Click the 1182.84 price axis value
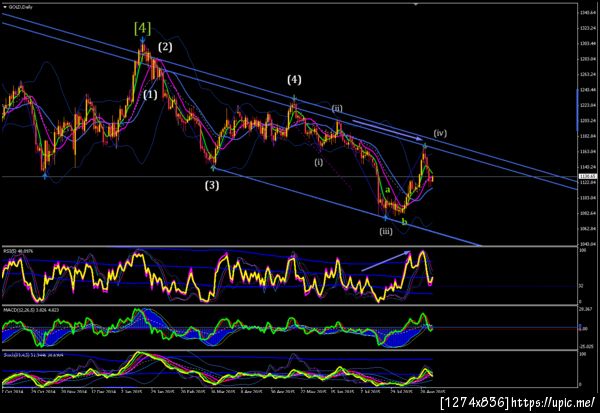The width and height of the screenshot is (600, 413). 587,136
